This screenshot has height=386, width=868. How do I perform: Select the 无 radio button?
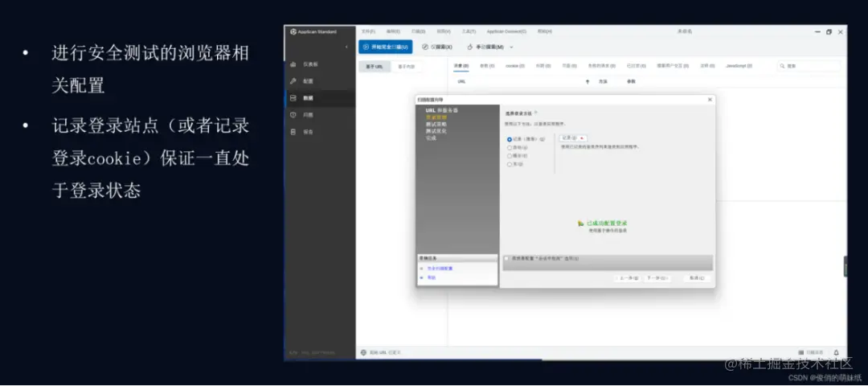510,164
